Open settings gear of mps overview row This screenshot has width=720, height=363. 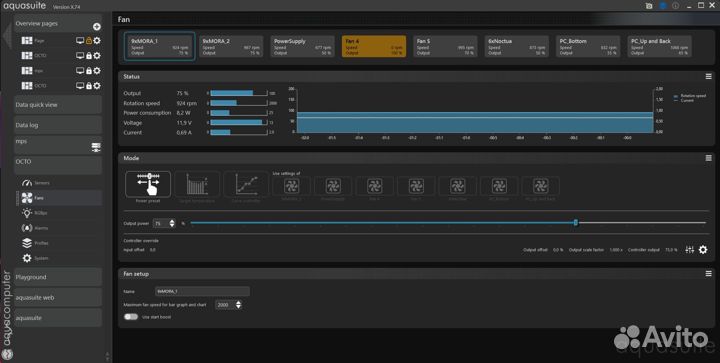click(97, 71)
